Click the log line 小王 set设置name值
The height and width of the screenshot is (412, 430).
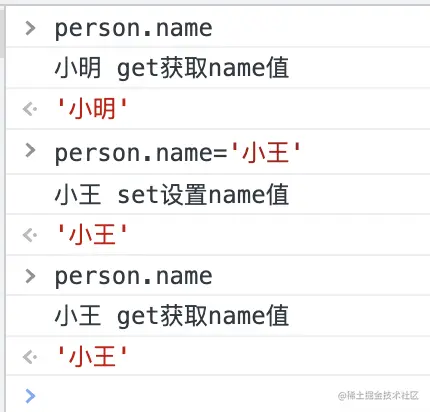pos(172,195)
